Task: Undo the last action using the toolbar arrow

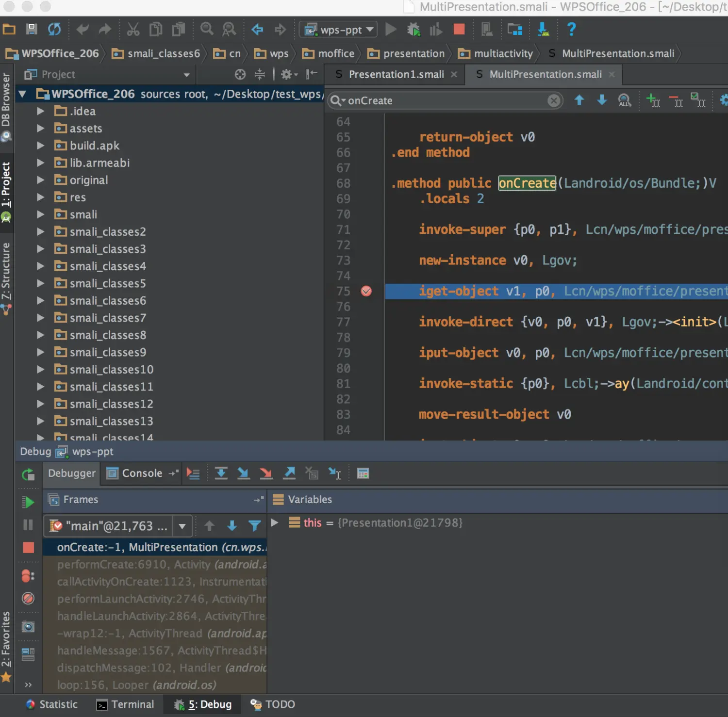Action: click(x=83, y=30)
